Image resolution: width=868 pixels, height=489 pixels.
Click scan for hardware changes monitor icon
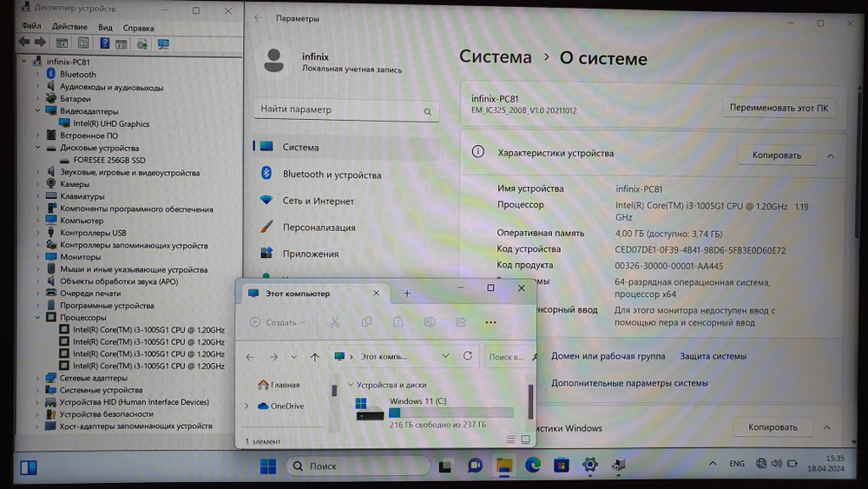coord(163,43)
